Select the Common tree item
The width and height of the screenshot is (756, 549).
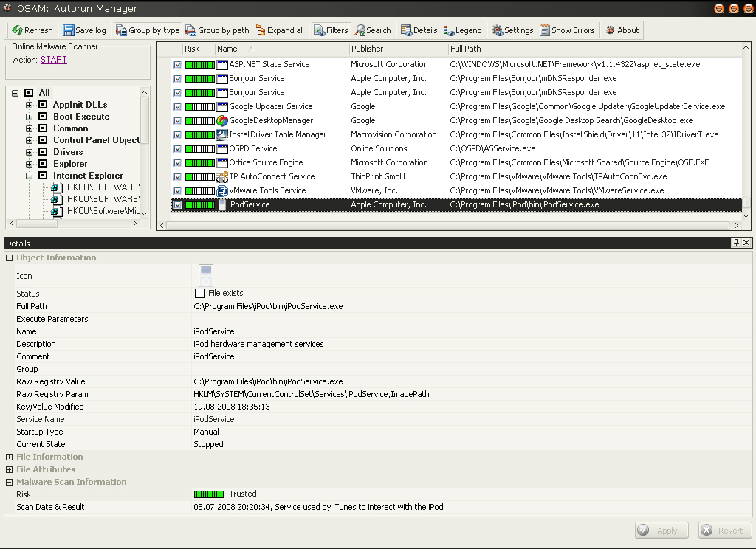tap(70, 128)
